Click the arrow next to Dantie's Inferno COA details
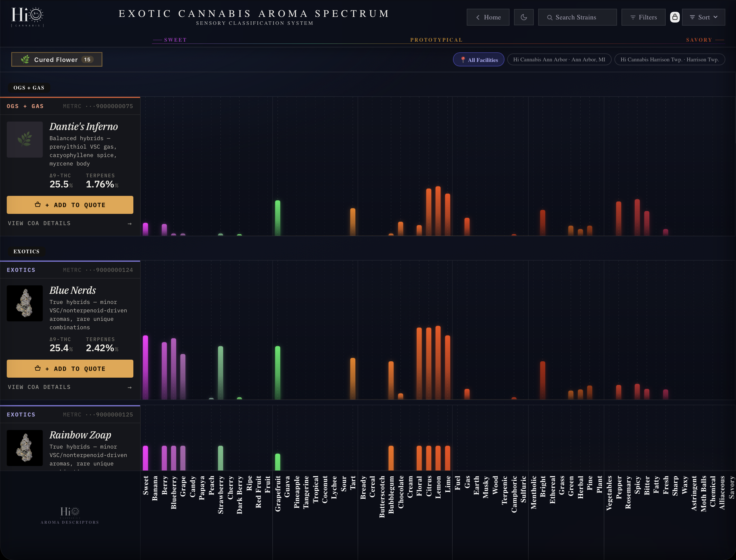The height and width of the screenshot is (560, 736). tap(130, 224)
